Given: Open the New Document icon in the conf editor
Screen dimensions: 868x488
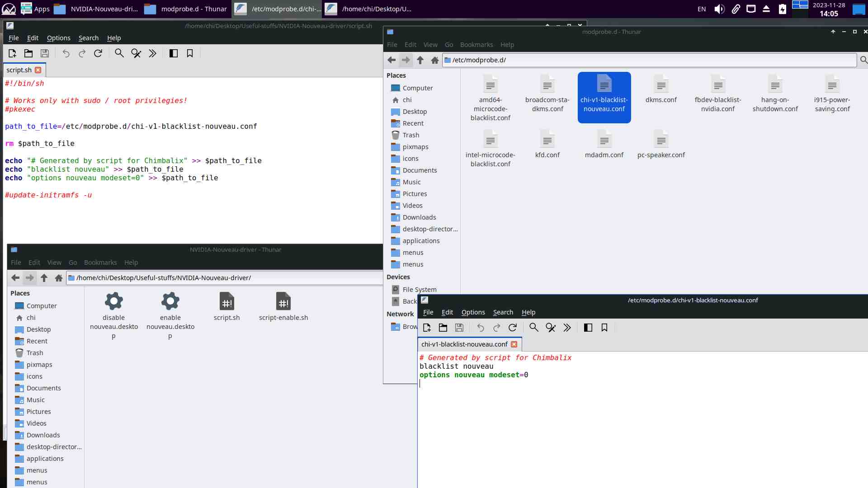Looking at the screenshot, I should tap(427, 328).
